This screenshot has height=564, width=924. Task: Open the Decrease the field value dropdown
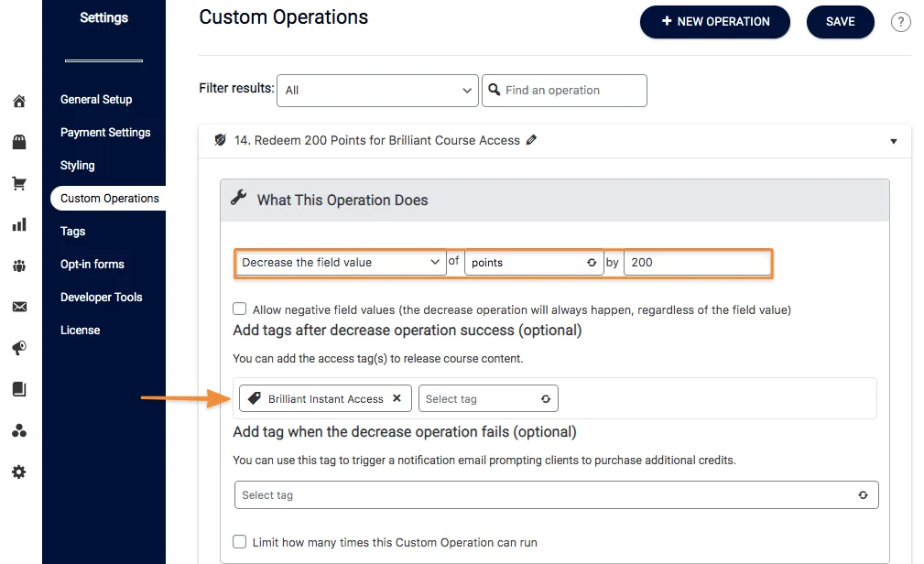(x=340, y=263)
